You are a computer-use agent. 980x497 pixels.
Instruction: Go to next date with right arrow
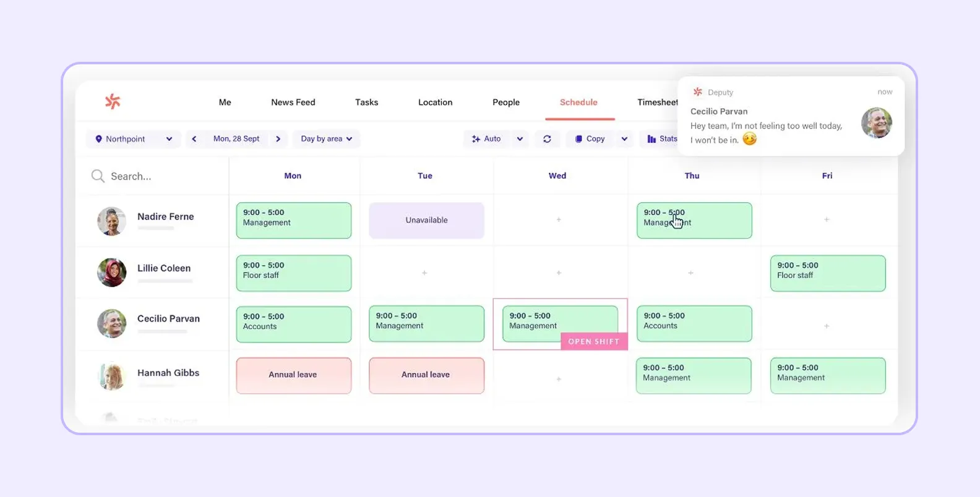click(278, 139)
